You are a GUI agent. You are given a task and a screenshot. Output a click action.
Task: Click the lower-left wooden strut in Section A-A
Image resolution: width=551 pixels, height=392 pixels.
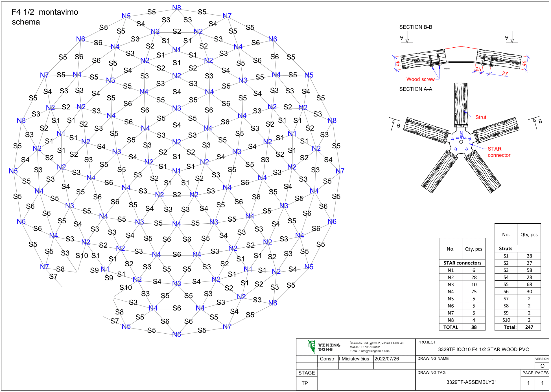click(x=439, y=172)
